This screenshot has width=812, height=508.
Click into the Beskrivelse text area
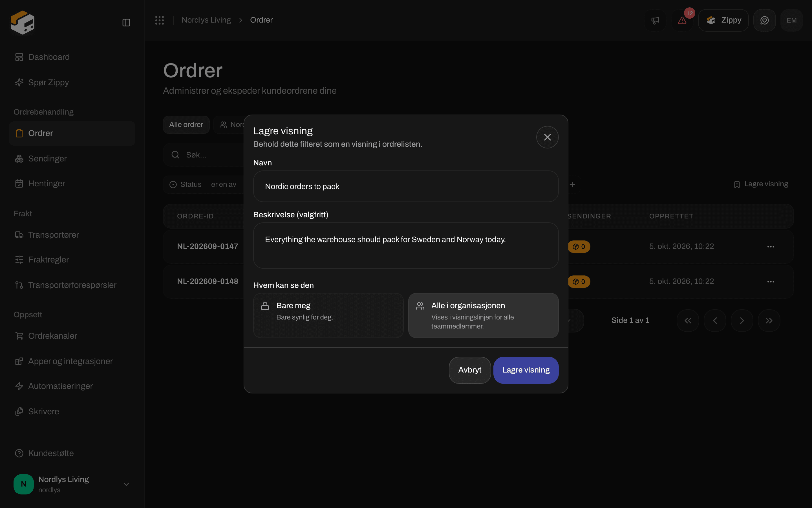(406, 245)
